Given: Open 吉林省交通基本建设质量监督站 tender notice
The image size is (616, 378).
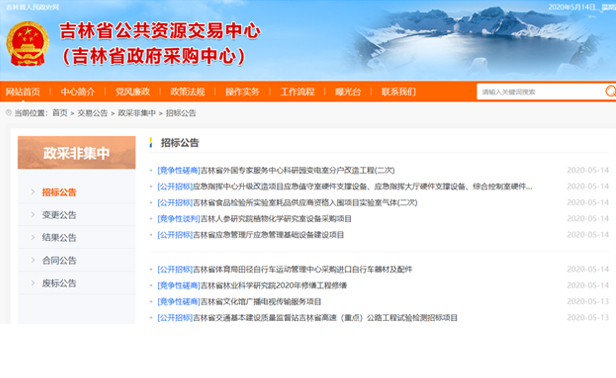Looking at the screenshot, I should pos(307,318).
